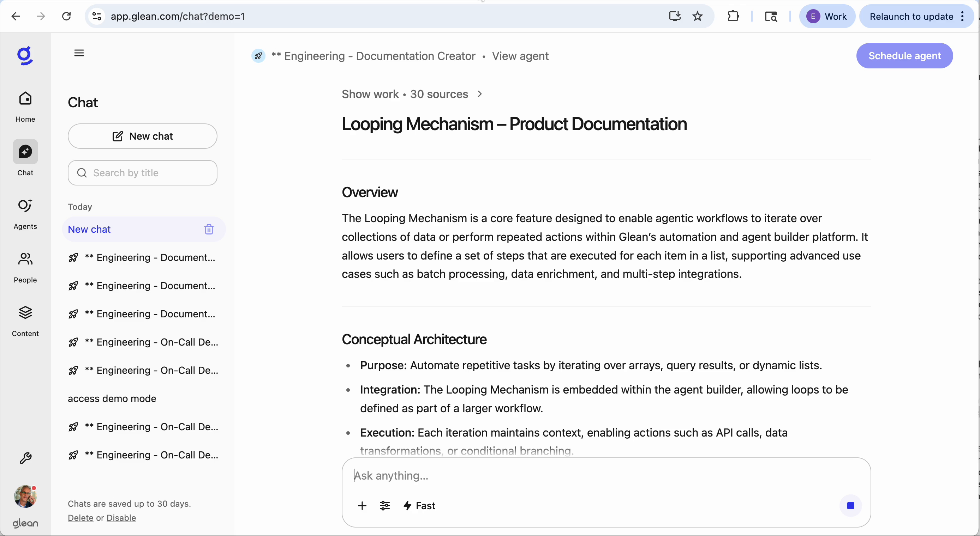Open site information in the address bar

[96, 16]
